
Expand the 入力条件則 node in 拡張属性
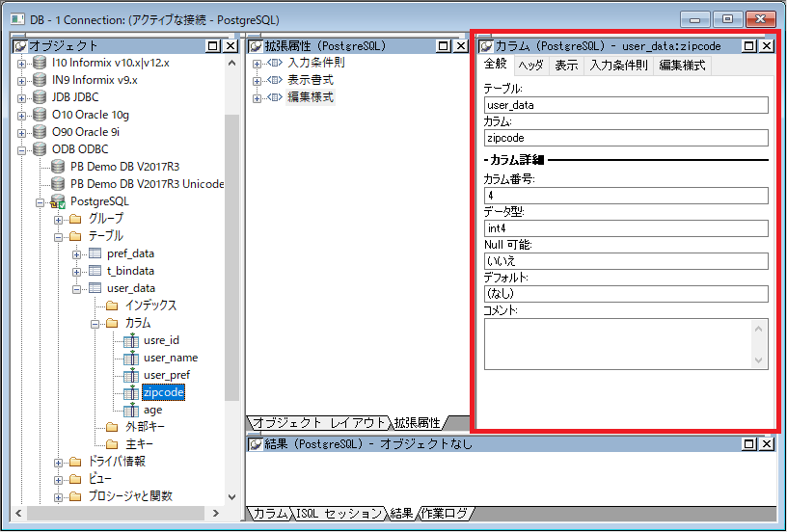point(258,63)
